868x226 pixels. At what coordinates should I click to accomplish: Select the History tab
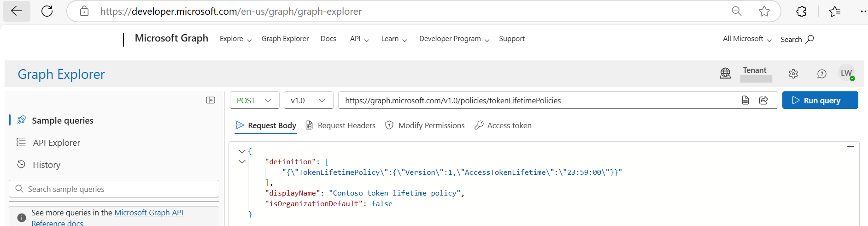47,165
